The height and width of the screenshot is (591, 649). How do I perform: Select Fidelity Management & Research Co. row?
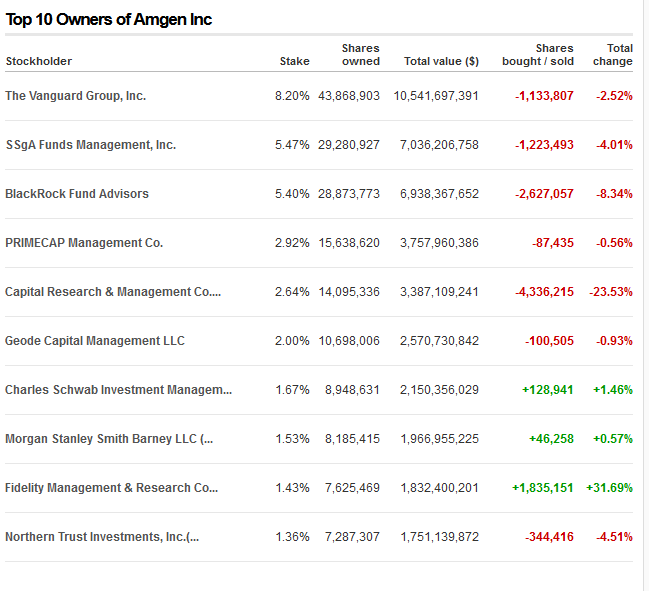click(x=111, y=488)
